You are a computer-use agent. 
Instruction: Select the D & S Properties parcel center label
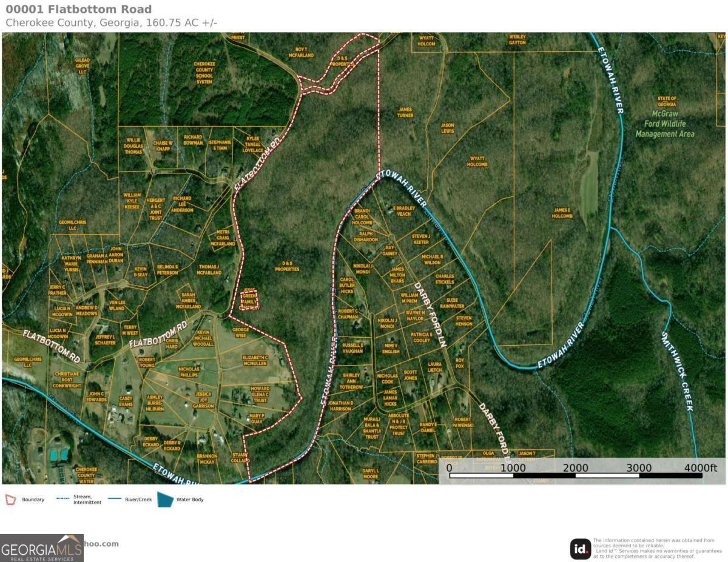tap(287, 266)
